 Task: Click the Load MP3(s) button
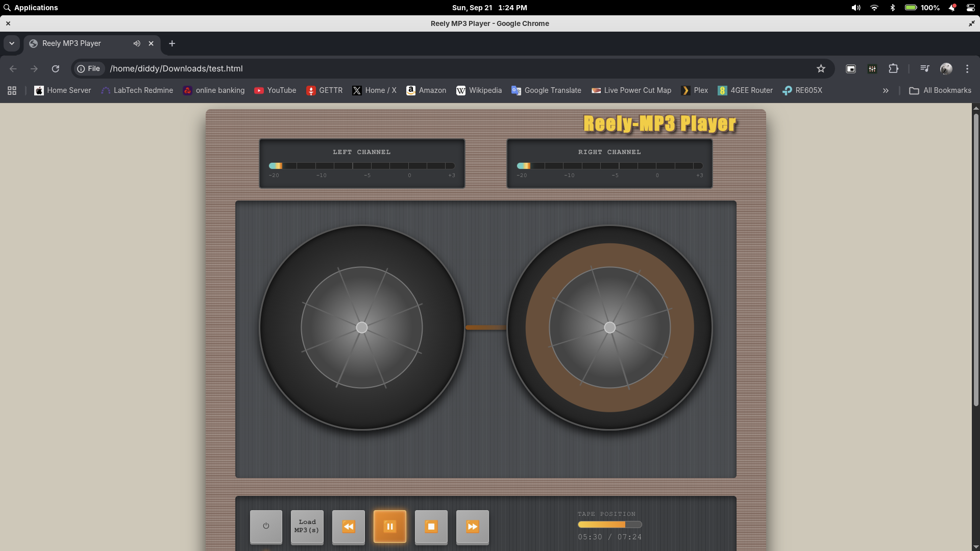307,527
